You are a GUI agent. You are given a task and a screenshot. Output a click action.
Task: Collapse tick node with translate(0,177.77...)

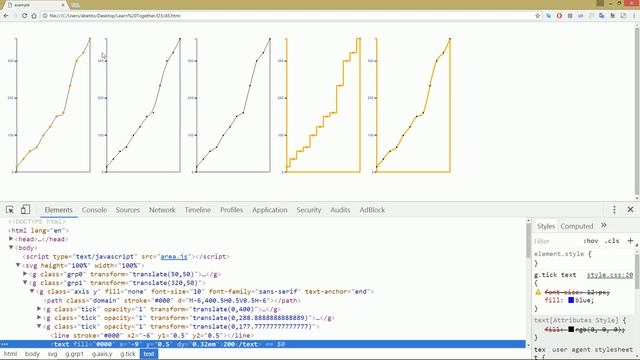tap(39, 327)
